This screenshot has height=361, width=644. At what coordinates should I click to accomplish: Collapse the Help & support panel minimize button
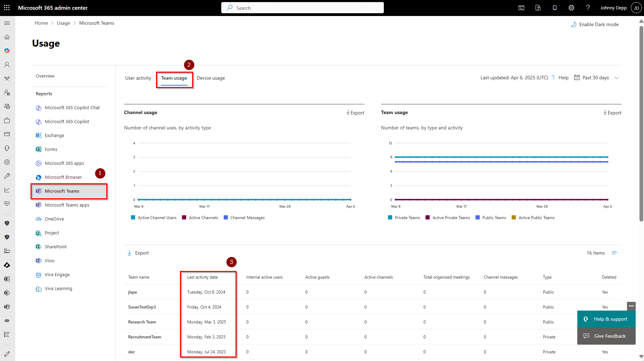tap(631, 306)
